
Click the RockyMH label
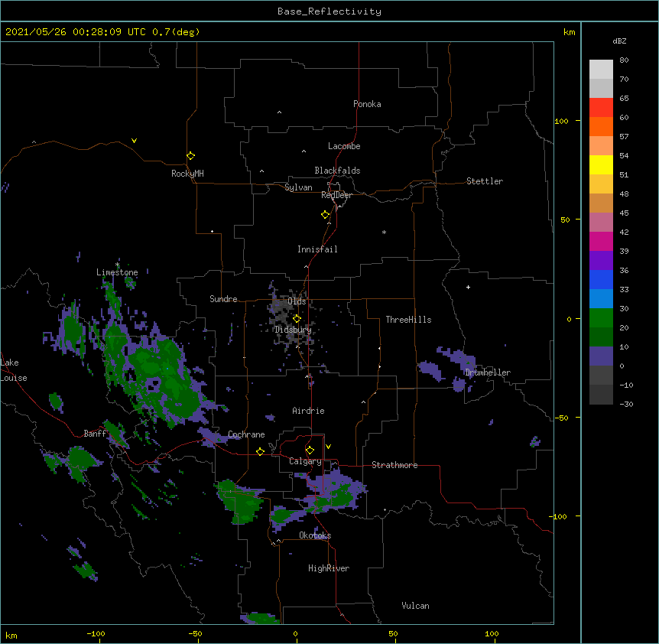coord(187,174)
